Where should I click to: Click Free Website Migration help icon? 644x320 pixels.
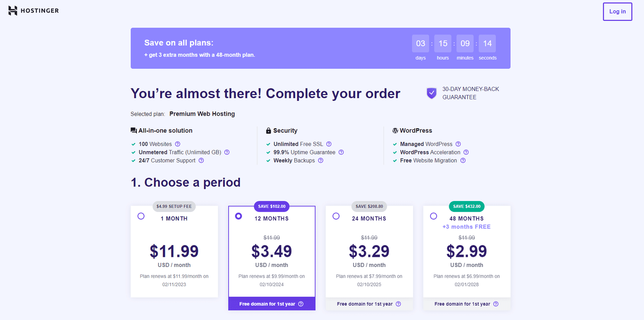[x=463, y=160]
